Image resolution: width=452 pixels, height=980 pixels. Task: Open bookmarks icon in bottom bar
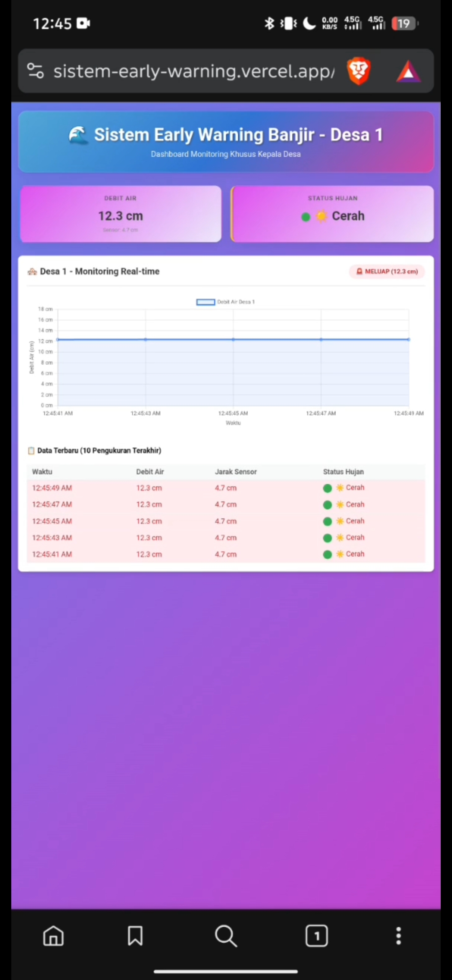(135, 936)
